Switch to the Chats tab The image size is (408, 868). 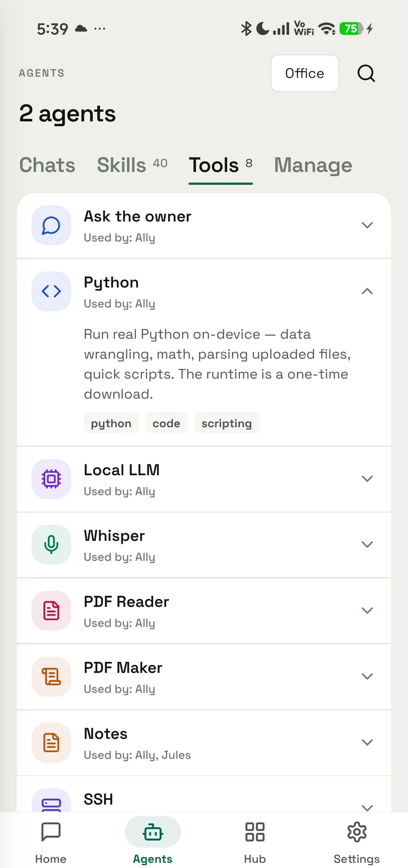point(47,165)
